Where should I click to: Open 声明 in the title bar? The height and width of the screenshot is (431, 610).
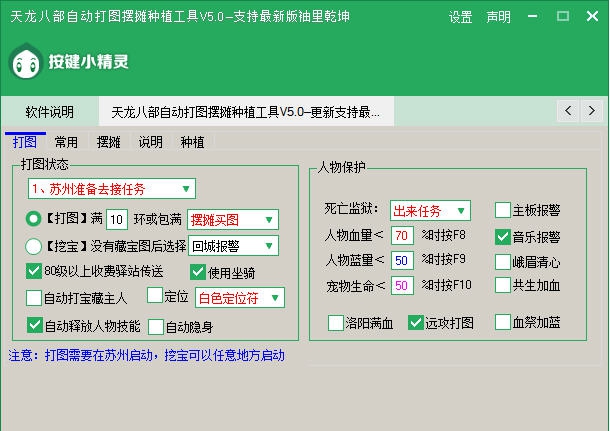(498, 17)
